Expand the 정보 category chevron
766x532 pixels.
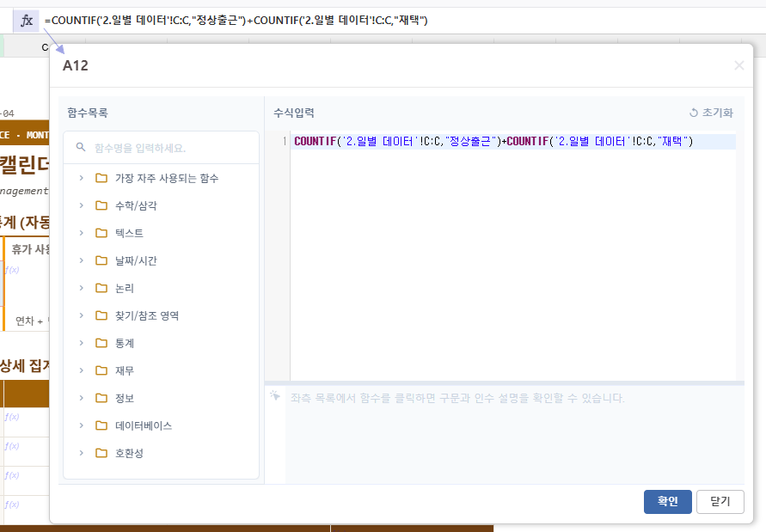point(82,398)
